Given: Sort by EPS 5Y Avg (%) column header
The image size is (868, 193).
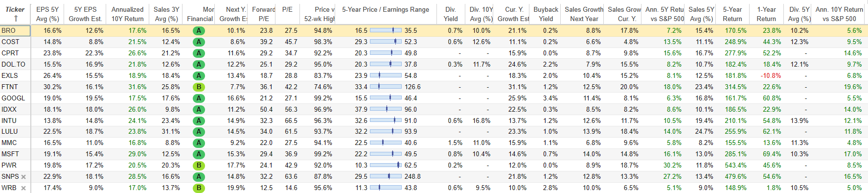Looking at the screenshot, I should coord(47,14).
